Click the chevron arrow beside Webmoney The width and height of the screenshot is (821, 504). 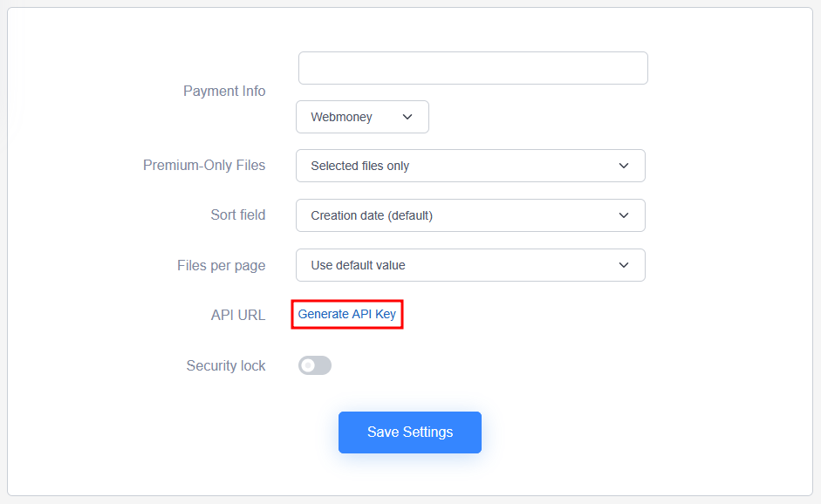click(407, 117)
